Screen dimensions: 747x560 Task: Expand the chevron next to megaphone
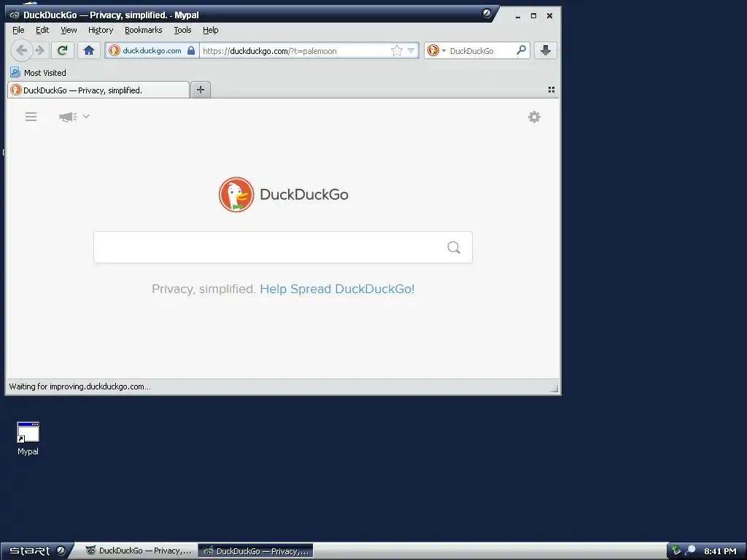(x=86, y=116)
